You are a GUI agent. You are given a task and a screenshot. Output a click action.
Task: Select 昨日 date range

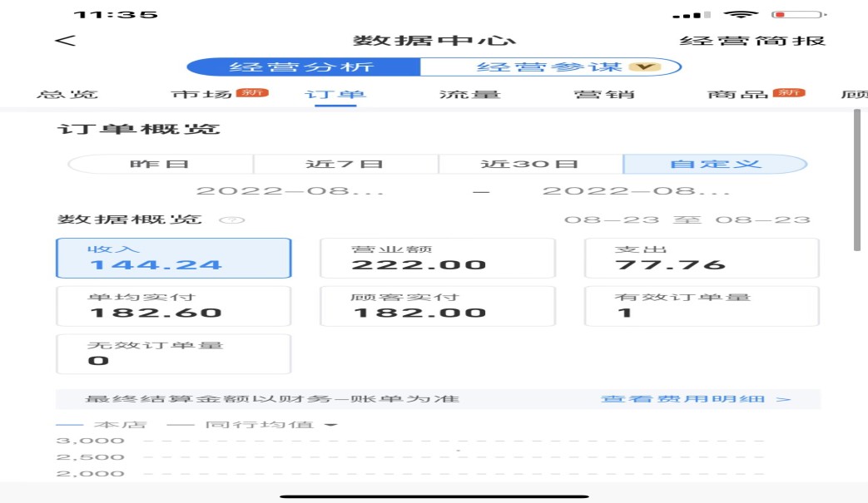[x=160, y=164]
